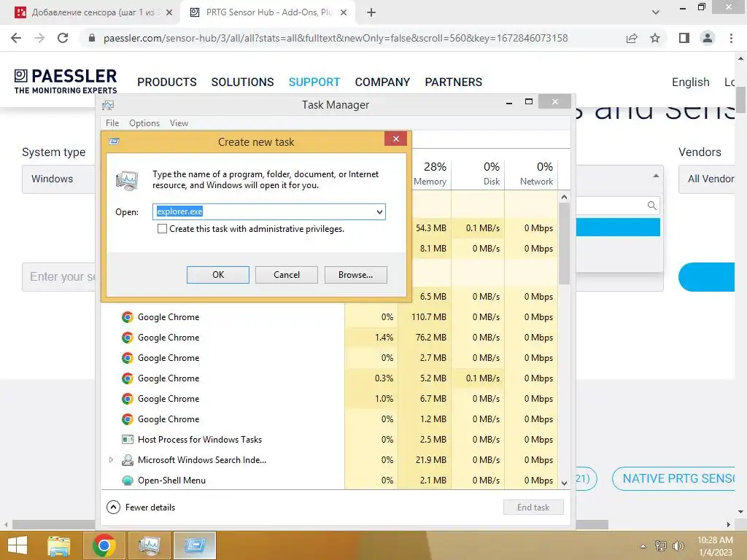Click OK in Create new task dialog
The width and height of the screenshot is (747, 560).
point(217,275)
